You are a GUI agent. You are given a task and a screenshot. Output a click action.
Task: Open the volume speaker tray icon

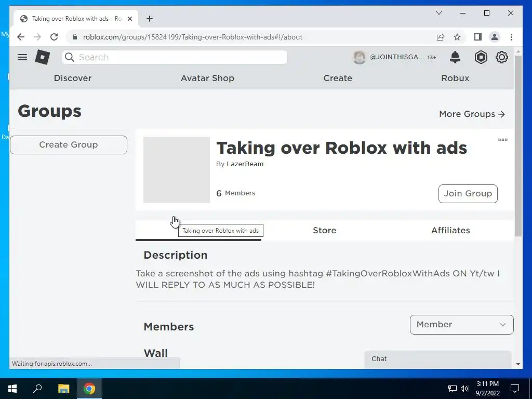click(x=464, y=389)
